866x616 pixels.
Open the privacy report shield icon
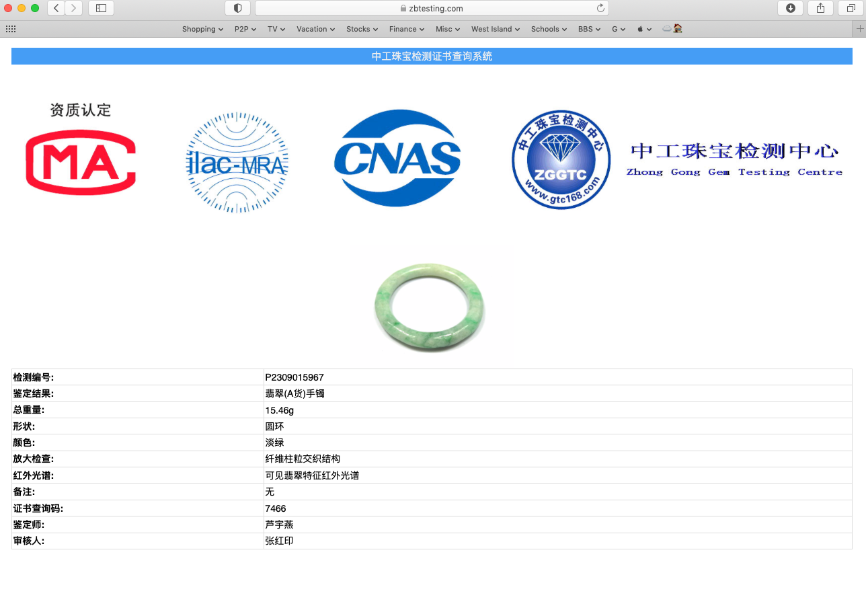coord(237,8)
